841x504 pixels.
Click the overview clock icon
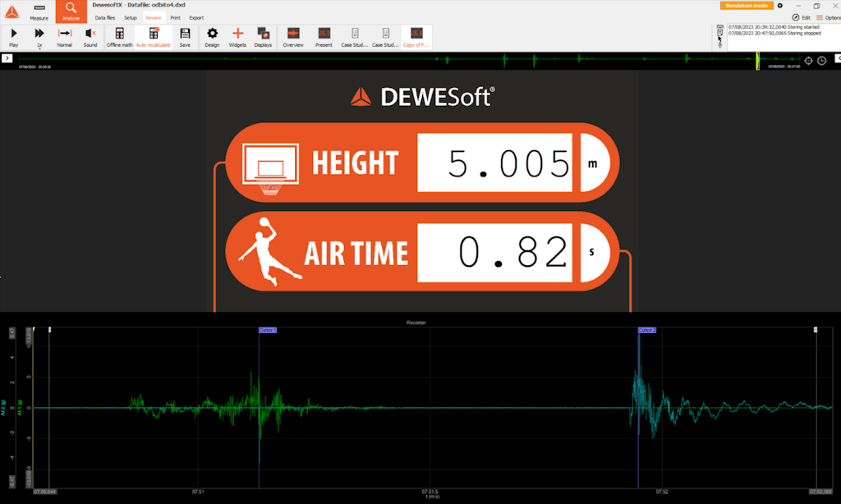coord(821,61)
